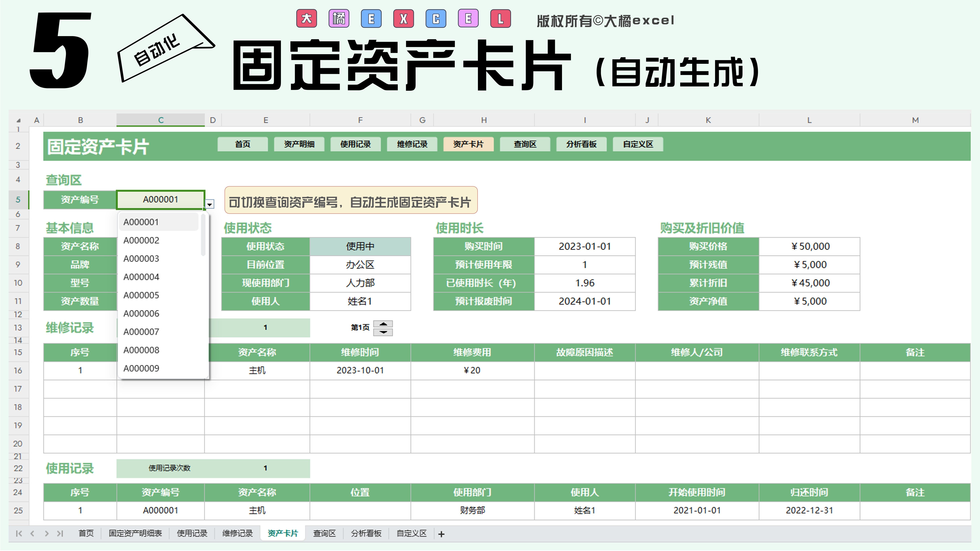Increase repair record page with up spinner
This screenshot has width=980, height=551.
[x=383, y=324]
